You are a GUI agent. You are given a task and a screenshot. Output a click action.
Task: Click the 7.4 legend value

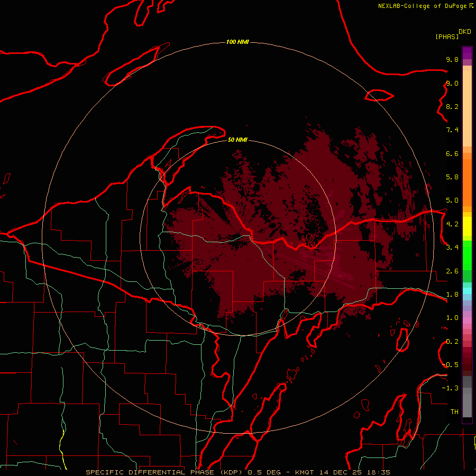click(x=452, y=130)
